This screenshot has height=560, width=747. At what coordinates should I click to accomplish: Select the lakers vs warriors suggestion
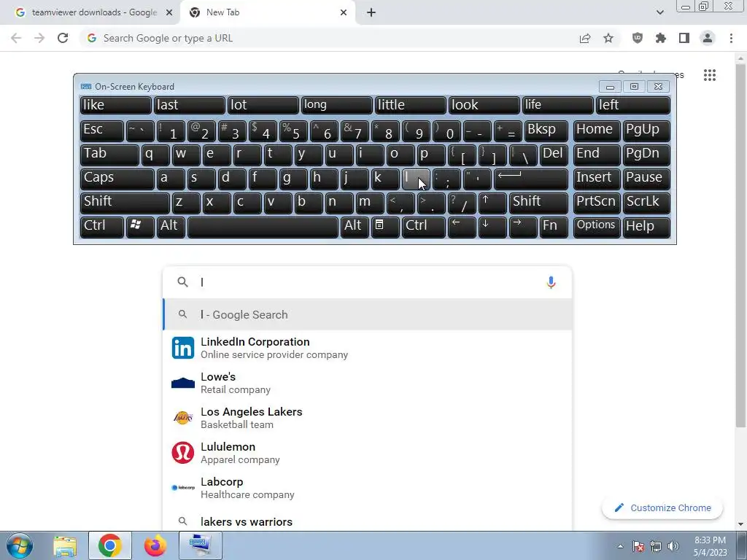point(368,522)
